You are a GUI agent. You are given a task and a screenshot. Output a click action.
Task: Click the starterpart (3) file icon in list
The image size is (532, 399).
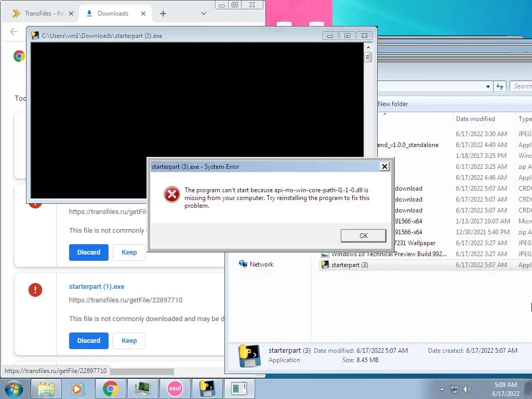pyautogui.click(x=325, y=264)
